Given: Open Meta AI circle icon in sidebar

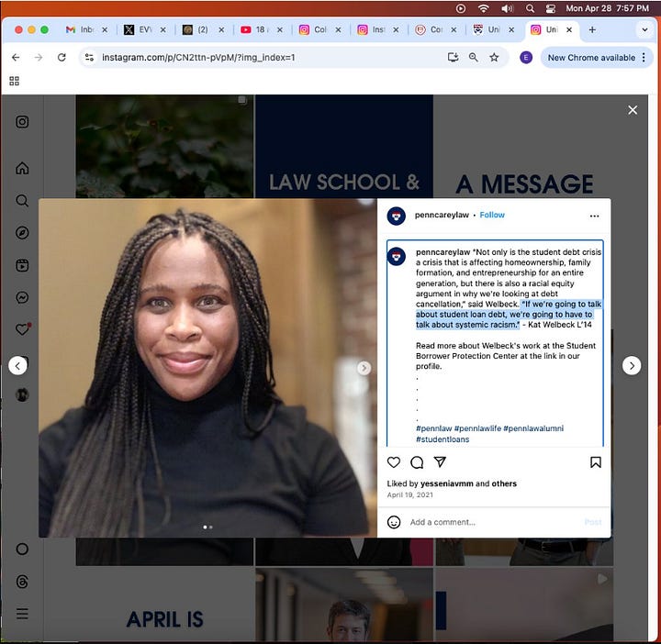Looking at the screenshot, I should point(22,549).
